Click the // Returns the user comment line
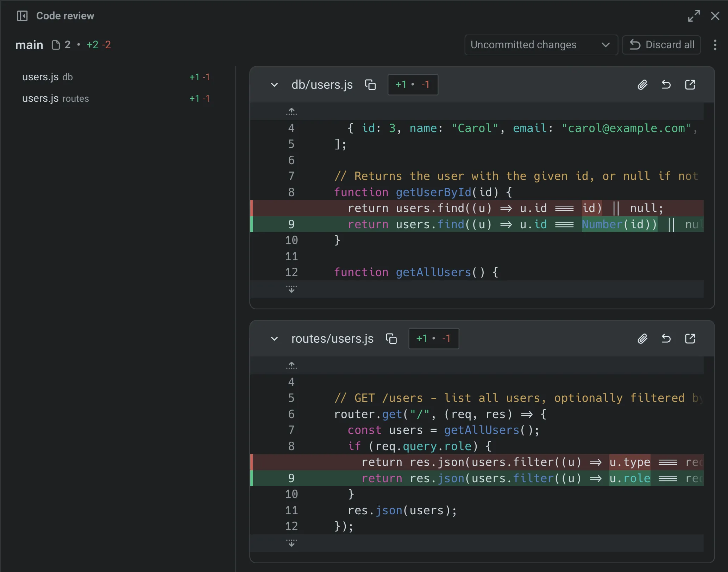Image resolution: width=728 pixels, height=572 pixels. pyautogui.click(x=477, y=176)
